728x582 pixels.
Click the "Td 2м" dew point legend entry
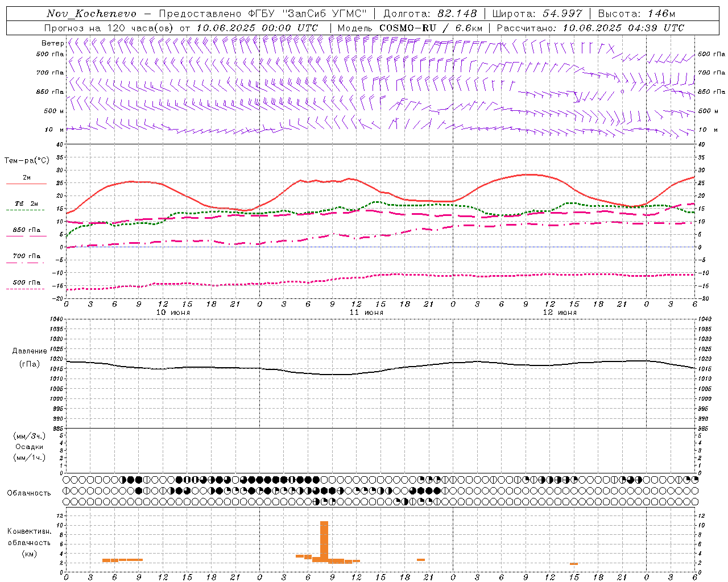click(26, 203)
